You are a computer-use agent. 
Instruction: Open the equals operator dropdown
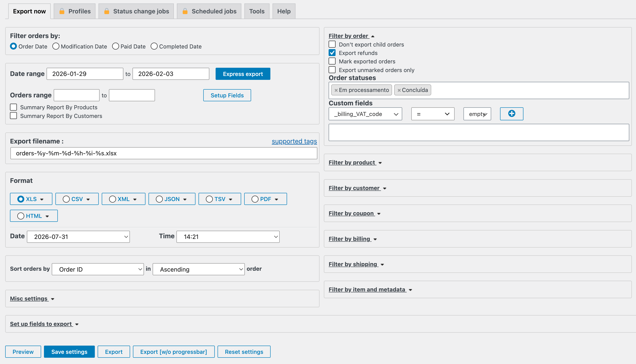tap(433, 114)
